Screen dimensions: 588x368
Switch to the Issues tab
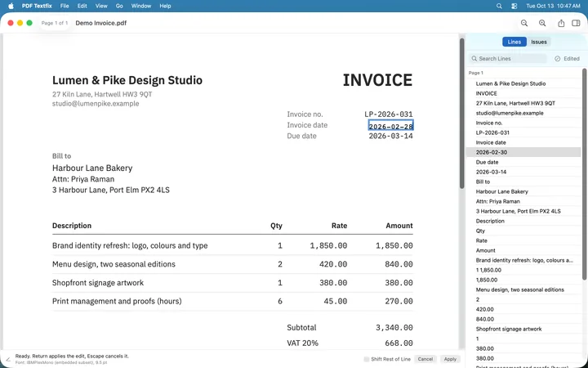point(539,42)
